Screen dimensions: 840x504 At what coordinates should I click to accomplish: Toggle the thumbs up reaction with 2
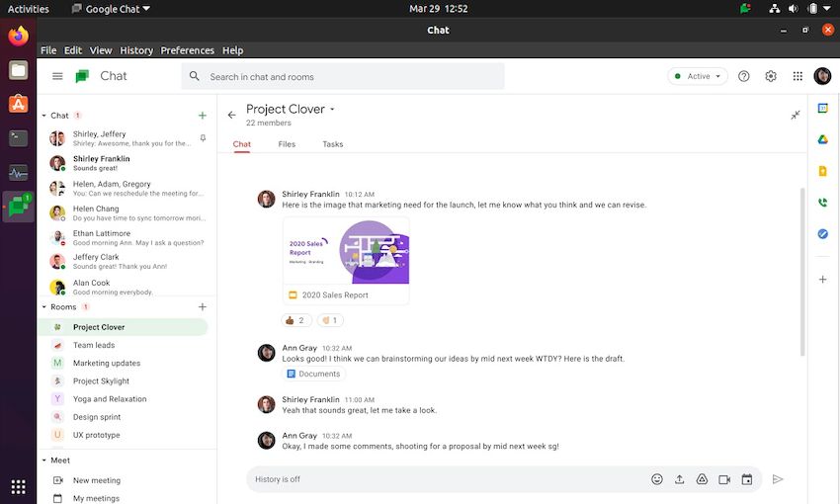coord(295,320)
